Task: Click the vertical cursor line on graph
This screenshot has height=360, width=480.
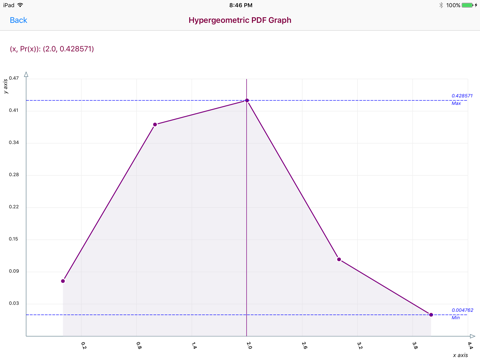Action: [x=246, y=207]
